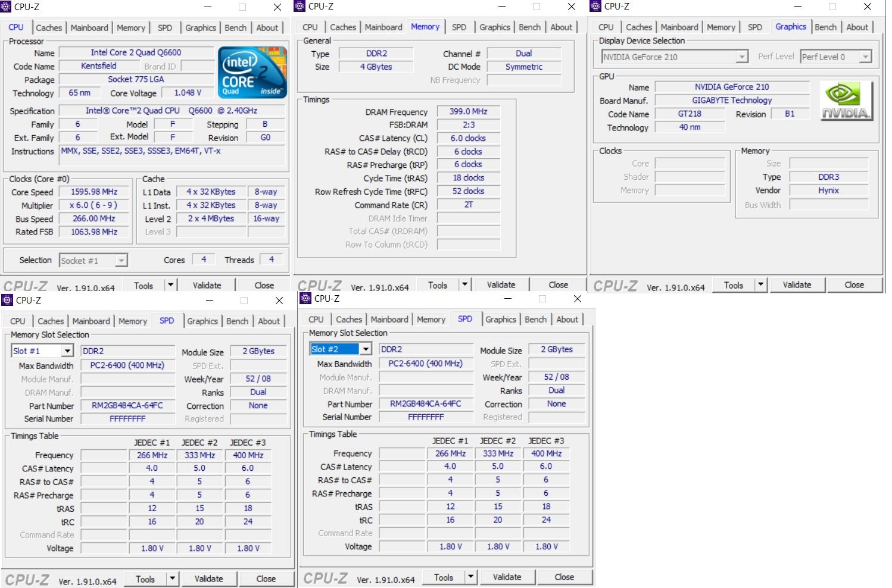The width and height of the screenshot is (892, 588).
Task: Click Close button in the Memory tab window
Action: pyautogui.click(x=558, y=284)
